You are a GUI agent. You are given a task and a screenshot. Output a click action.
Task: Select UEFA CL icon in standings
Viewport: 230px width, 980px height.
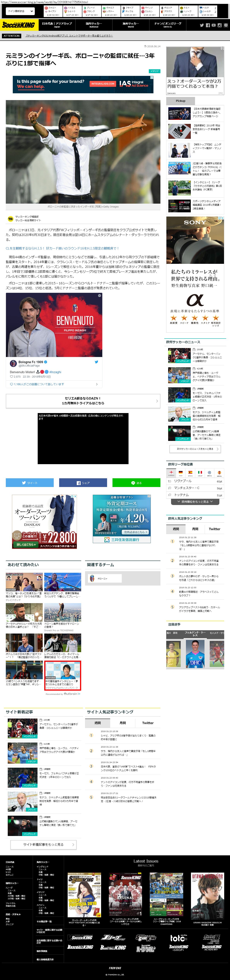coord(210,473)
